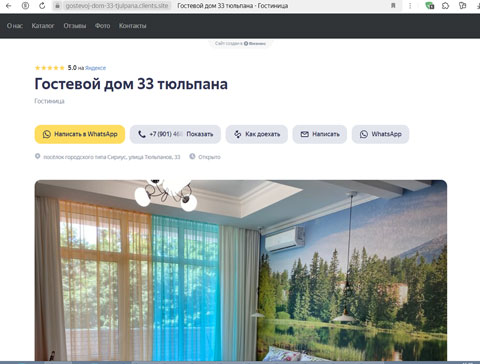Click the 'Открыто' opening-hours status
480x364 pixels.
pyautogui.click(x=209, y=157)
